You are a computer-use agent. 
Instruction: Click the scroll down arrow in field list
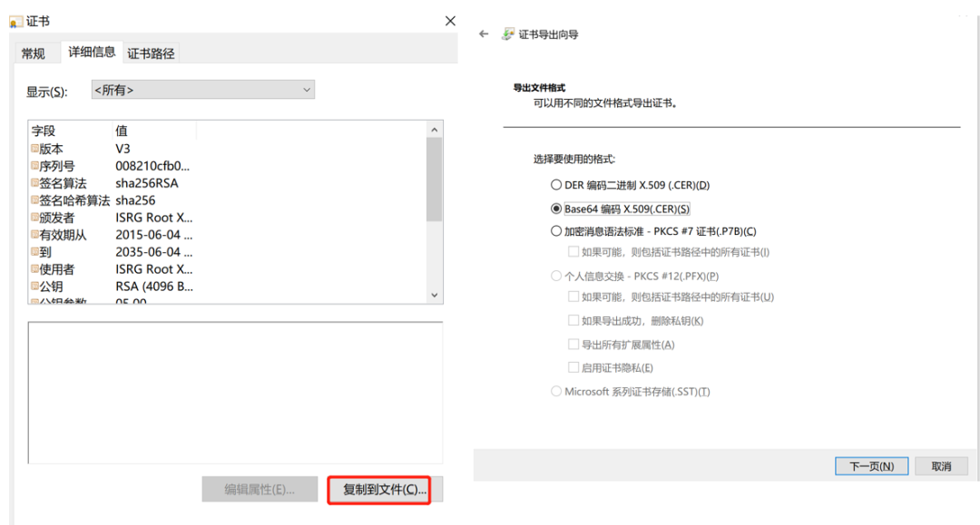tap(435, 296)
